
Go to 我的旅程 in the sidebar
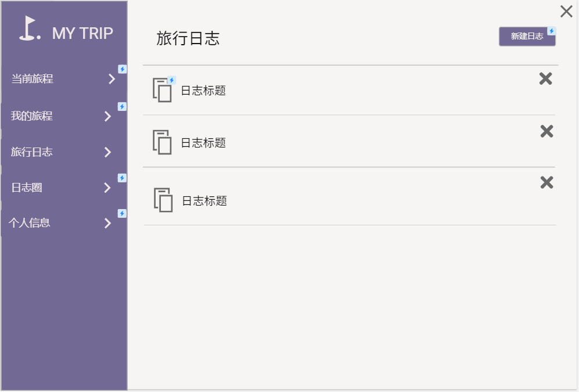click(x=32, y=116)
